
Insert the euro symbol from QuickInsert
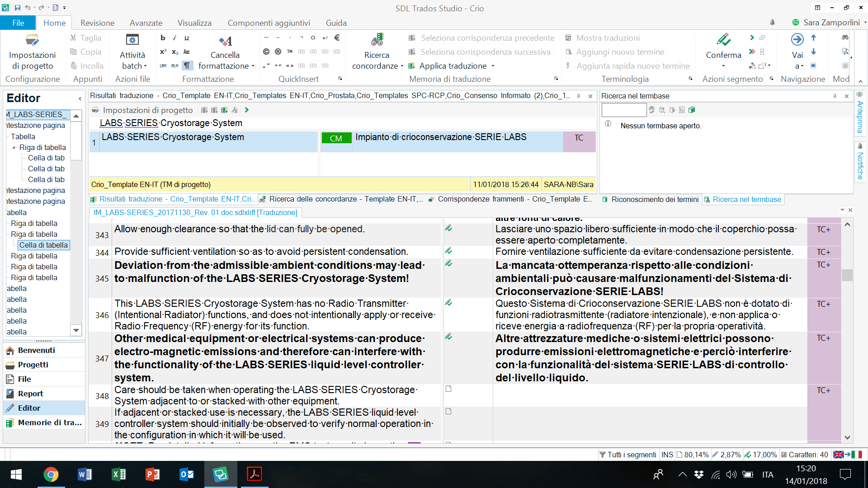click(x=337, y=38)
